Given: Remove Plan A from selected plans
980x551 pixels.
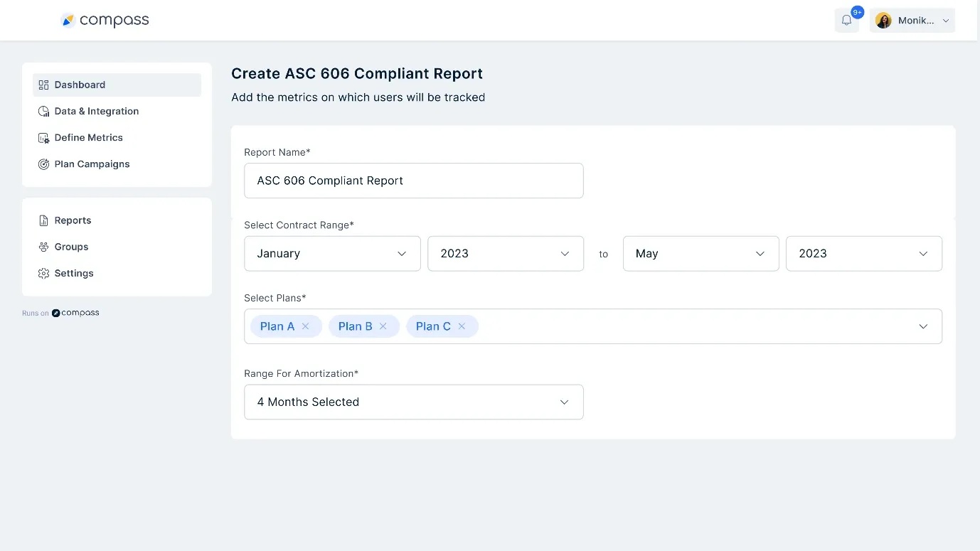Looking at the screenshot, I should (305, 326).
